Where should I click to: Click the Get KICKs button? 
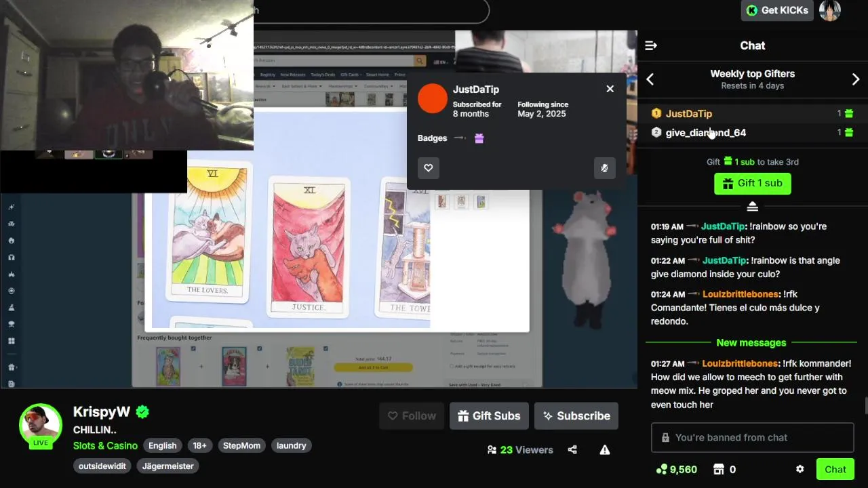pos(777,10)
